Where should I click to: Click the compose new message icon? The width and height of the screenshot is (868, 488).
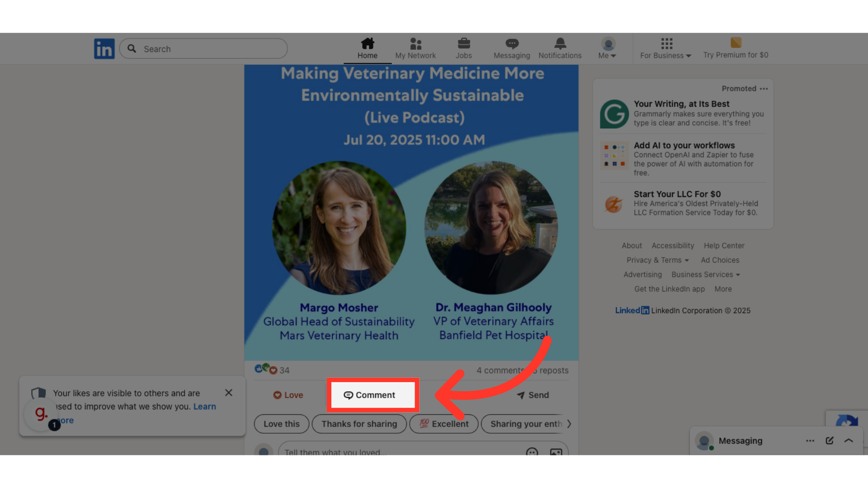click(x=829, y=441)
